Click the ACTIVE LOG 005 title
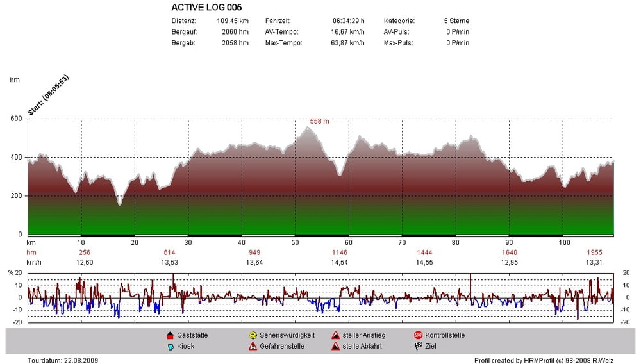 click(206, 7)
